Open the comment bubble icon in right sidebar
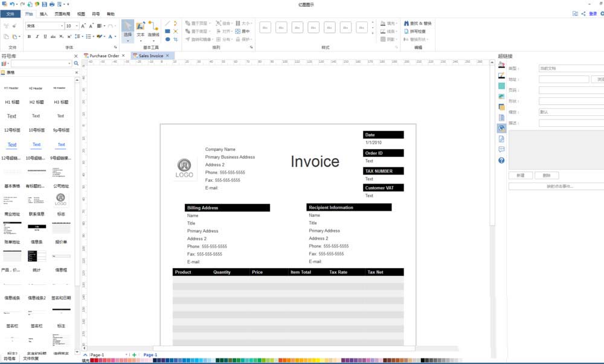The height and width of the screenshot is (364, 604). click(501, 149)
